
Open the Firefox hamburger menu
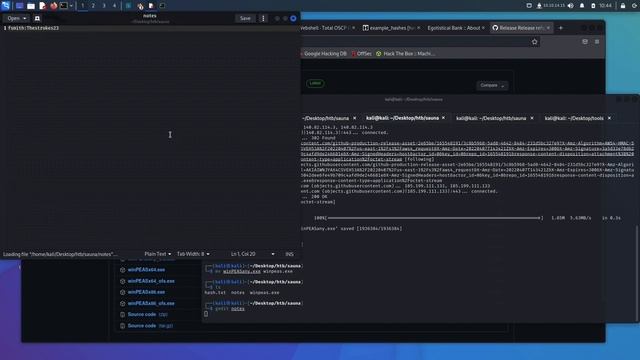[597, 42]
